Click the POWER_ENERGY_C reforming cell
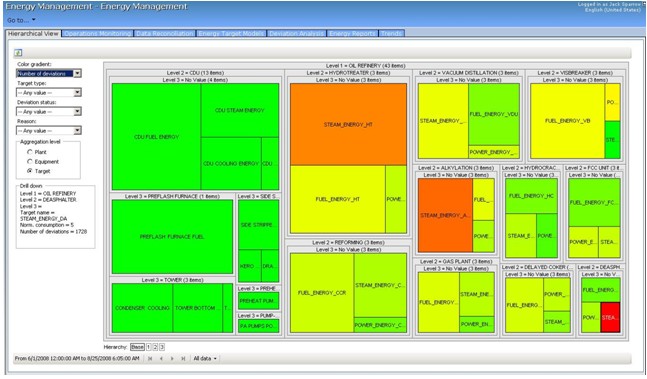The height and width of the screenshot is (379, 647). click(380, 325)
